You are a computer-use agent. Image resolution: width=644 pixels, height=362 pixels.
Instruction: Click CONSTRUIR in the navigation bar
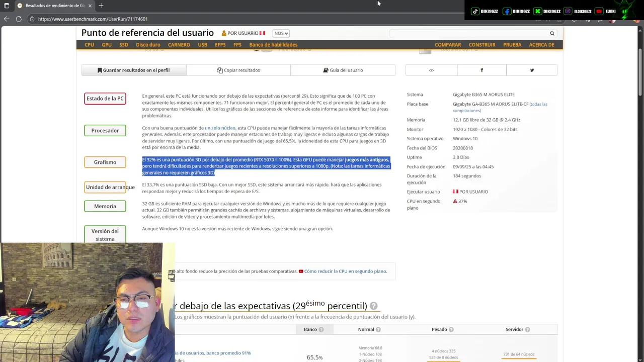point(482,45)
